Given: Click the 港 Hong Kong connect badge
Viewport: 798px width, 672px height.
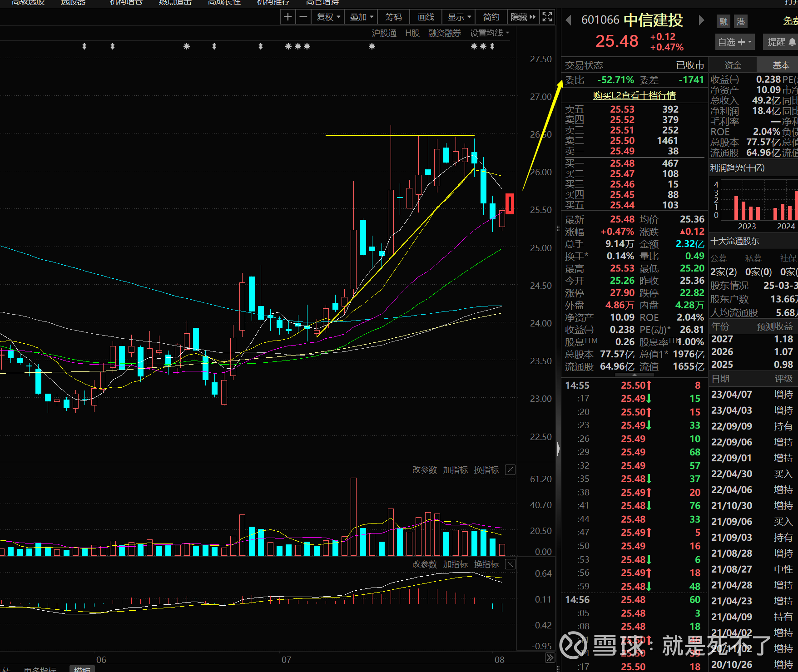Looking at the screenshot, I should pyautogui.click(x=741, y=21).
